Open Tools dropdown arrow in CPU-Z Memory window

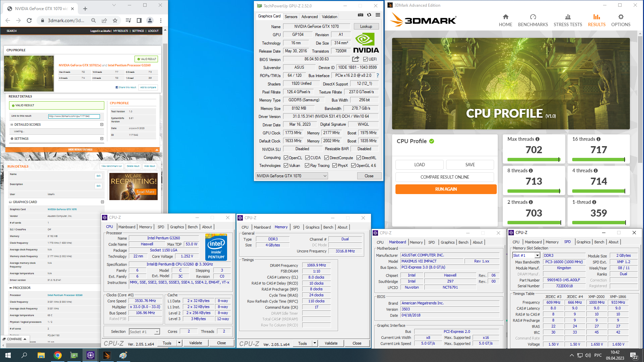[x=315, y=343]
